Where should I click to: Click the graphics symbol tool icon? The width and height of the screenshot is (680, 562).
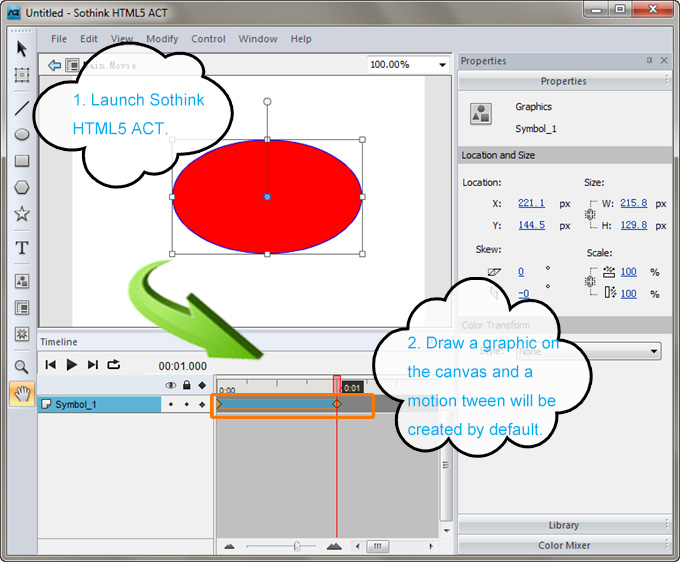point(22,281)
